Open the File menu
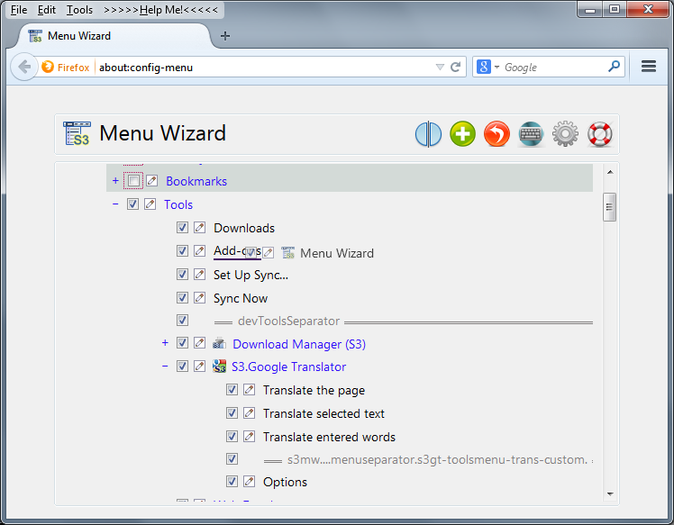Image resolution: width=674 pixels, height=525 pixels. coord(19,9)
